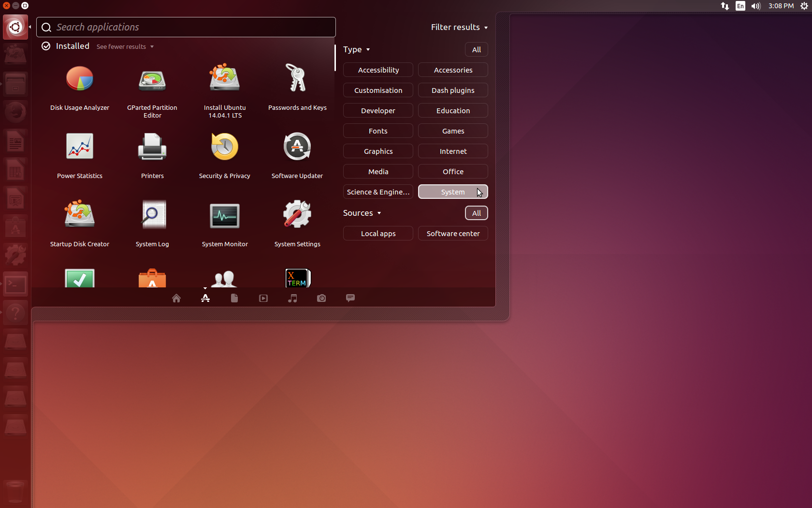The width and height of the screenshot is (812, 508).
Task: Filter results by Graphics type
Action: tap(377, 151)
